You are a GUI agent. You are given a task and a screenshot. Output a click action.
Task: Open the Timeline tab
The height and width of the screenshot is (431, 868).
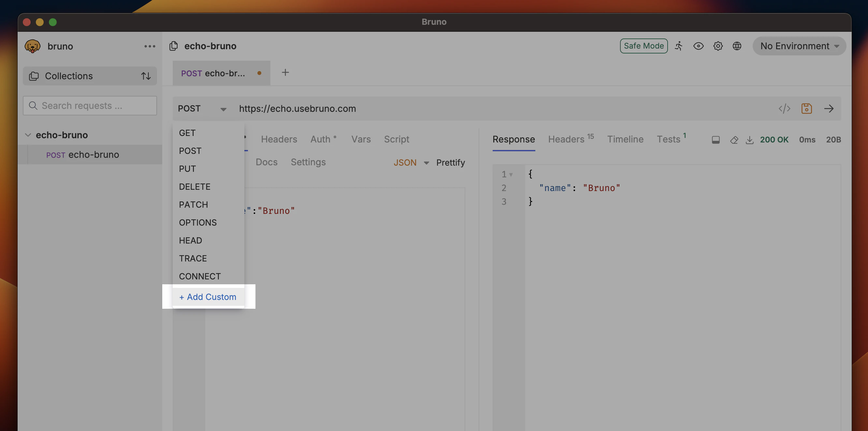tap(625, 139)
